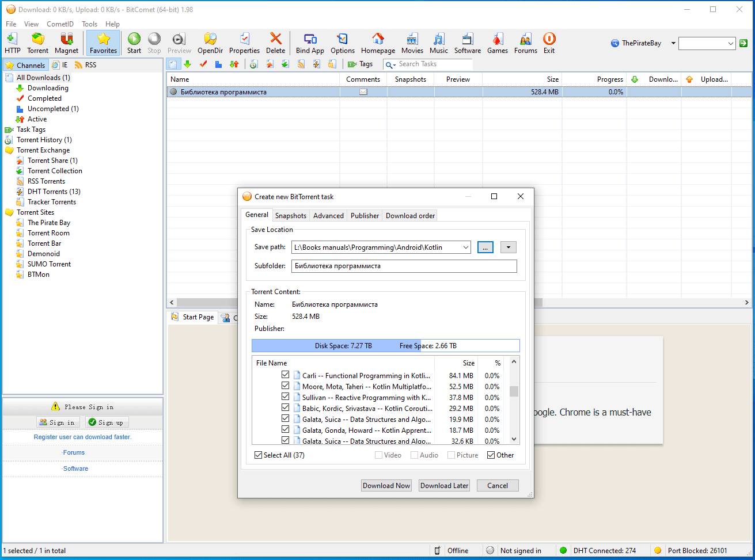
Task: Click the red checkmark Completed filter icon above the task list
Action: pos(203,64)
